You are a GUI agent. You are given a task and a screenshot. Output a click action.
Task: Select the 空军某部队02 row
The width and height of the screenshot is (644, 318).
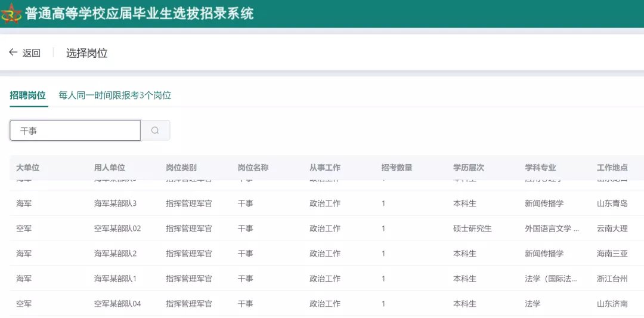tap(327, 229)
